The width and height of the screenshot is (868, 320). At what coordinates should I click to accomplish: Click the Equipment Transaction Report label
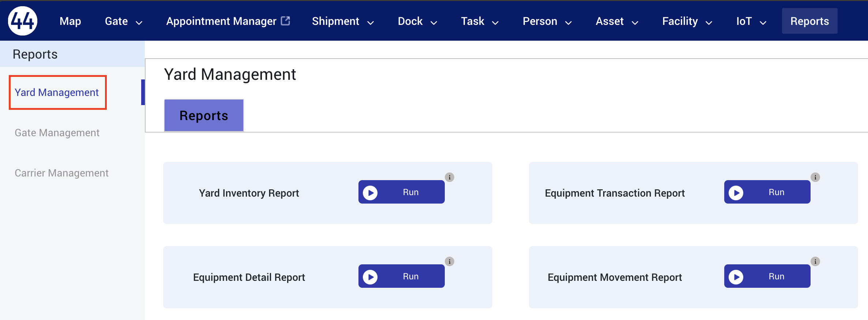[615, 193]
